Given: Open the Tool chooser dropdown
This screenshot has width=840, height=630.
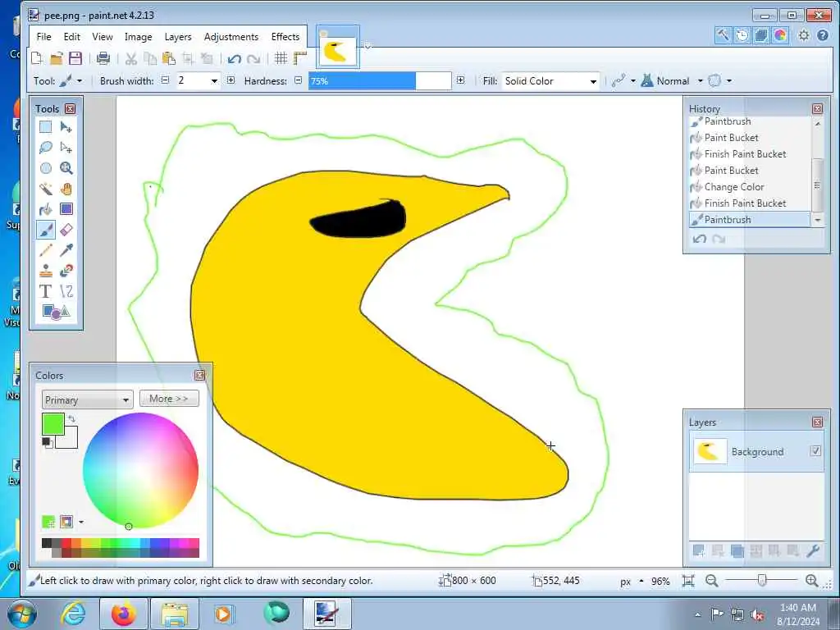Looking at the screenshot, I should click(x=72, y=81).
